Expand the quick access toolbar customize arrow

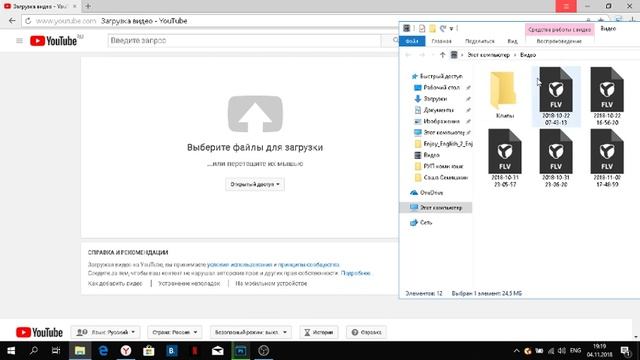pos(451,29)
